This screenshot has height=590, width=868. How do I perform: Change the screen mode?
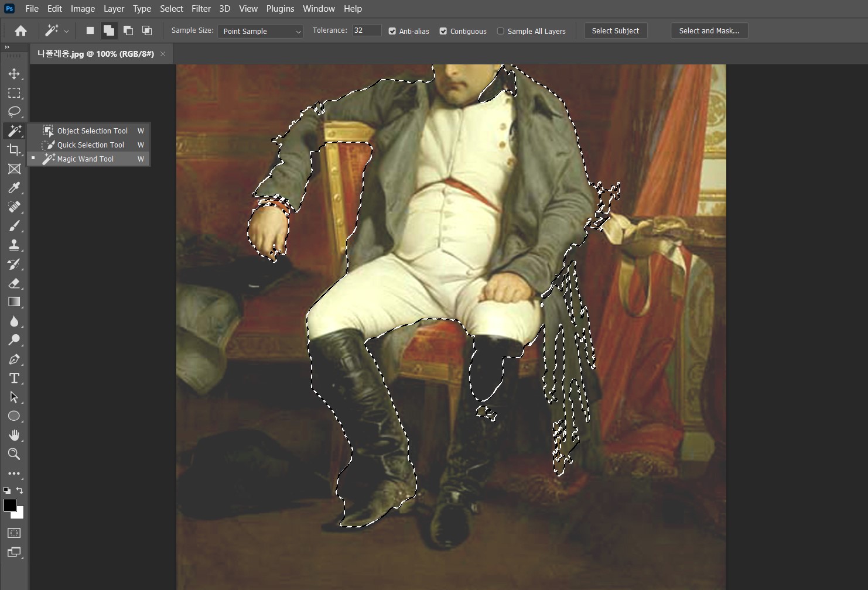(14, 552)
